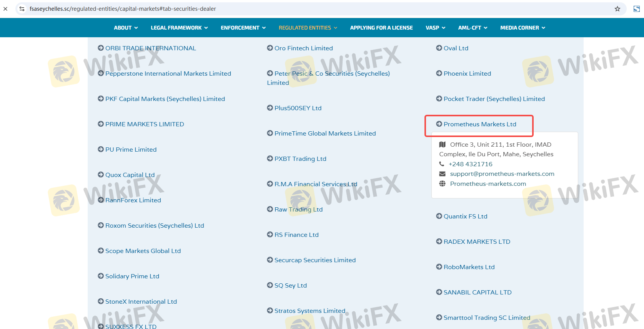Bookmark this page with the star icon

[617, 9]
